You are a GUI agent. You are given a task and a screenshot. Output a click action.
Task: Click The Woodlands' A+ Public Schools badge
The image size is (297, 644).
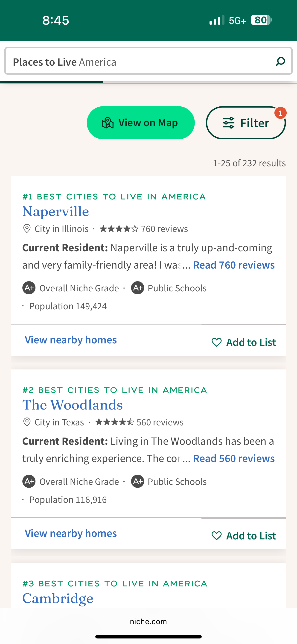[137, 481]
